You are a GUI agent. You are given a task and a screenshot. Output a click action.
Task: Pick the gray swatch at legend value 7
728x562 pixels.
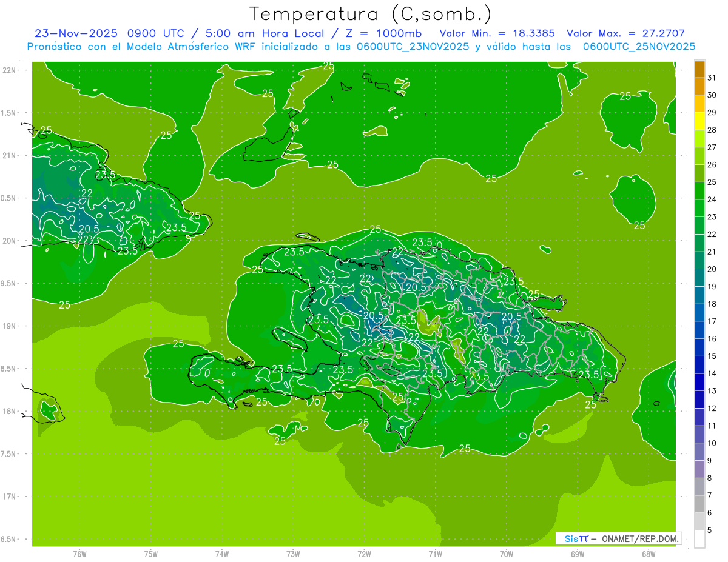(699, 504)
